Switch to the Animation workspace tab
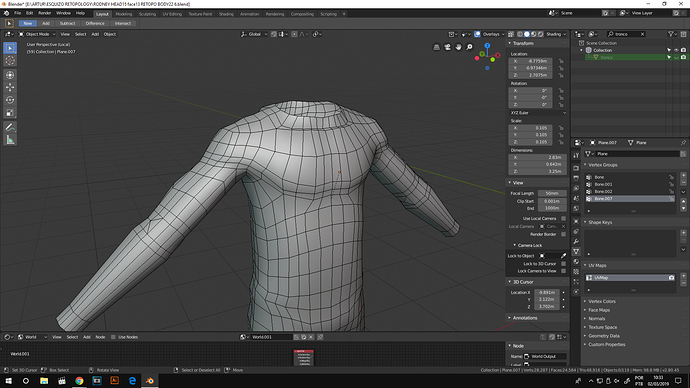The width and height of the screenshot is (690, 388). 250,14
